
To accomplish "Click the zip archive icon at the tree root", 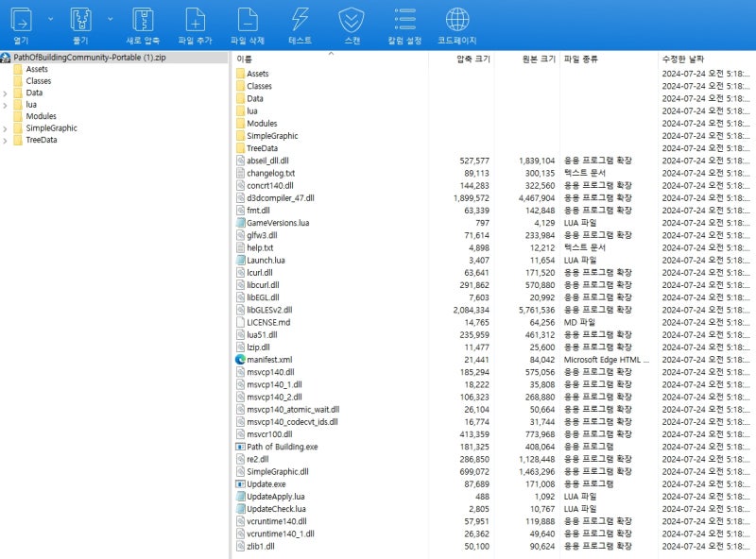I will [x=6, y=58].
